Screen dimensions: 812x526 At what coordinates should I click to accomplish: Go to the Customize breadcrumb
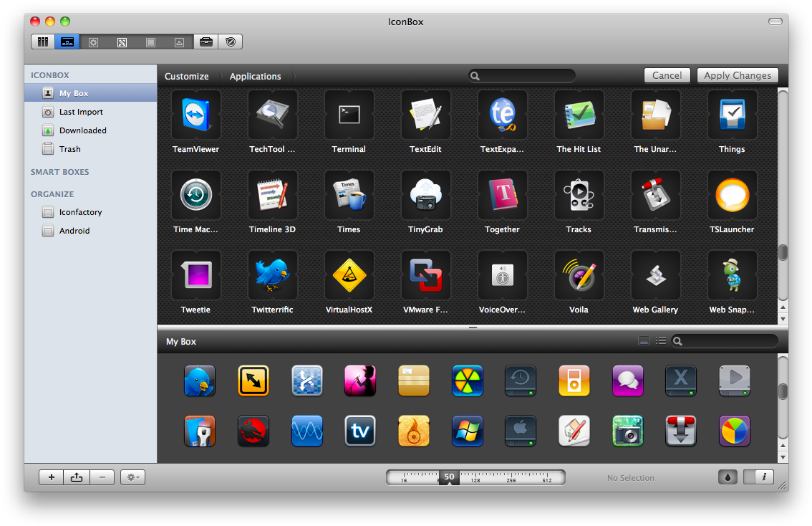click(x=186, y=76)
